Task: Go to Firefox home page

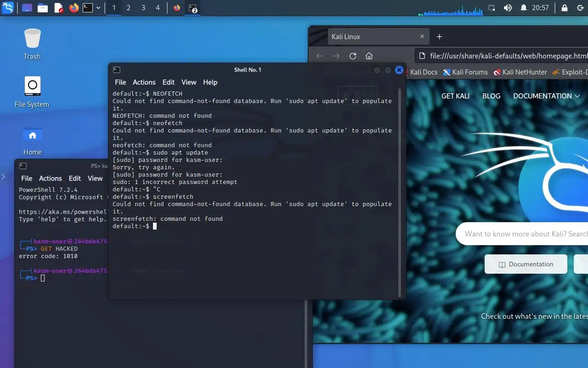Action: coord(369,56)
